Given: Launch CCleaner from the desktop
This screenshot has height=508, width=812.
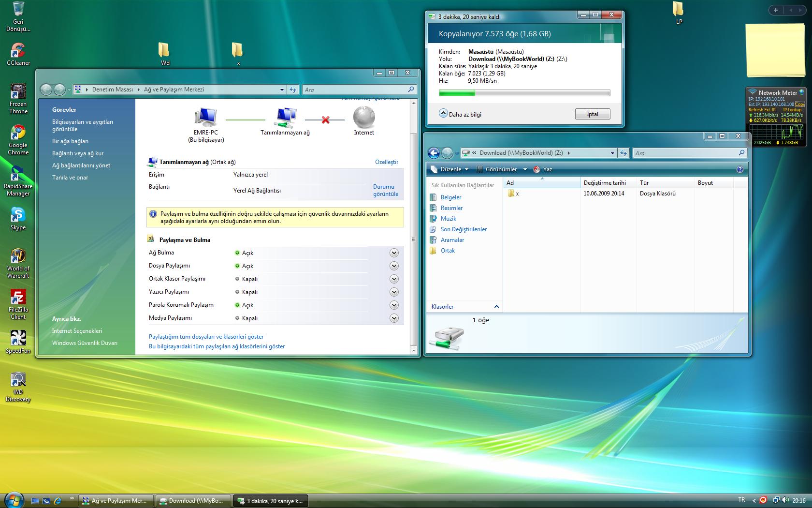Looking at the screenshot, I should click(18, 54).
